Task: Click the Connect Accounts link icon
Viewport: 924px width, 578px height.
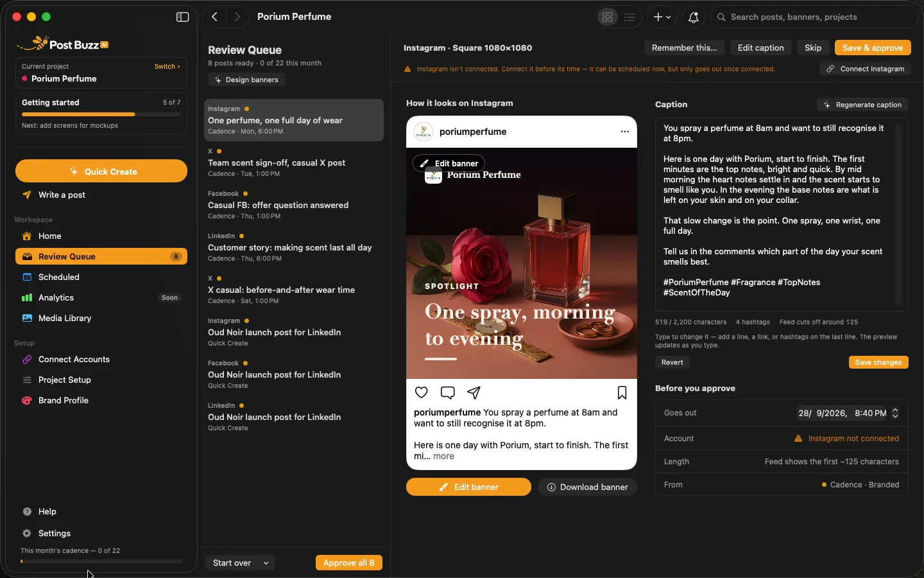Action: tap(27, 360)
